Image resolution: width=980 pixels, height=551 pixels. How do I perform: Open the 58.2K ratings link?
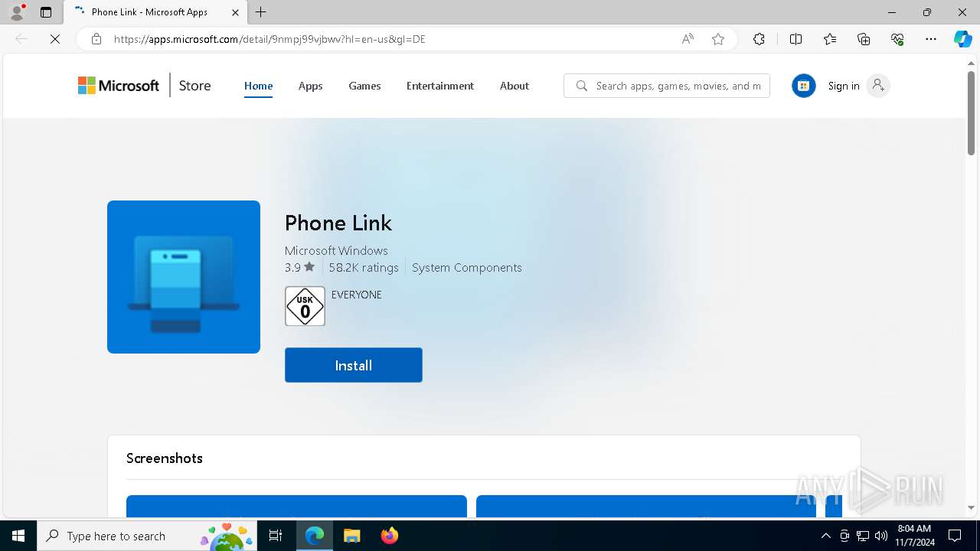[364, 267]
